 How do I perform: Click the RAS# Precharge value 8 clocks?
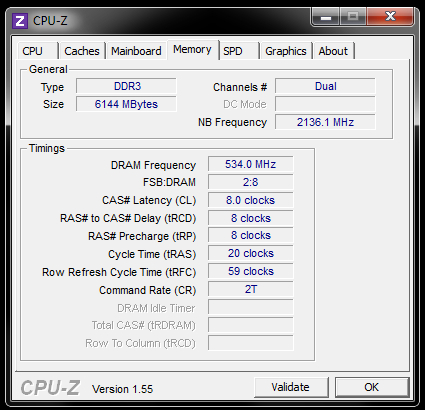(x=251, y=235)
